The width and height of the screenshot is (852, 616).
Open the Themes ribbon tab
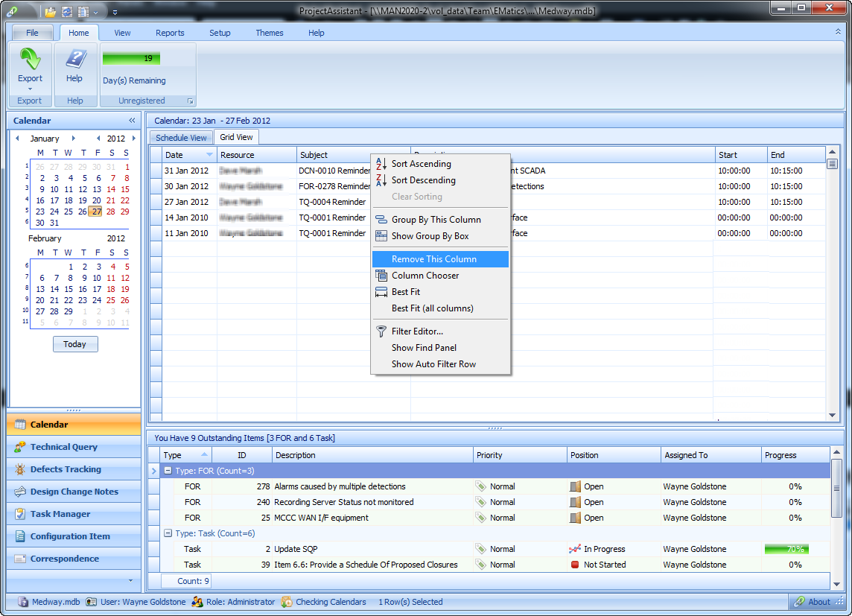click(270, 33)
